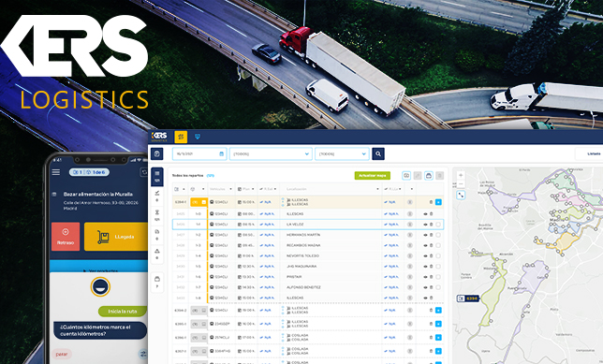
Task: Click the eye icon on NEVORTIS TOLEDO row
Action: click(425, 256)
